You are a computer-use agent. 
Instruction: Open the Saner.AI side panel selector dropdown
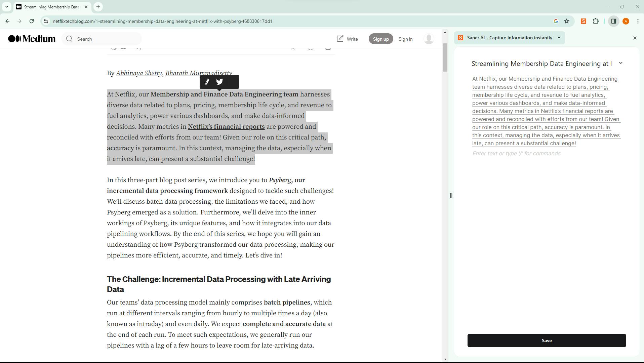[559, 38]
